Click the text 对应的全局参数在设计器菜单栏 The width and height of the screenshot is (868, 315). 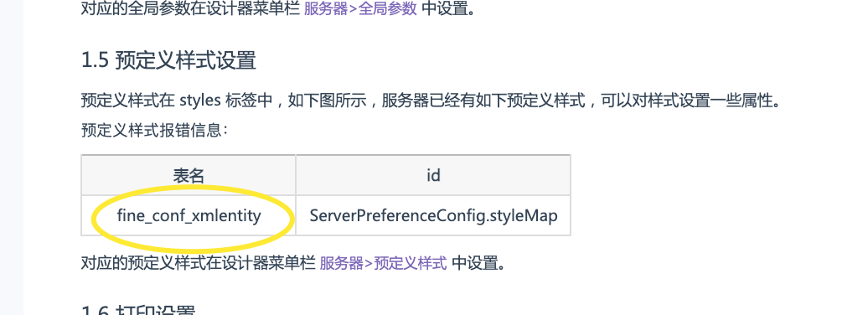click(190, 9)
